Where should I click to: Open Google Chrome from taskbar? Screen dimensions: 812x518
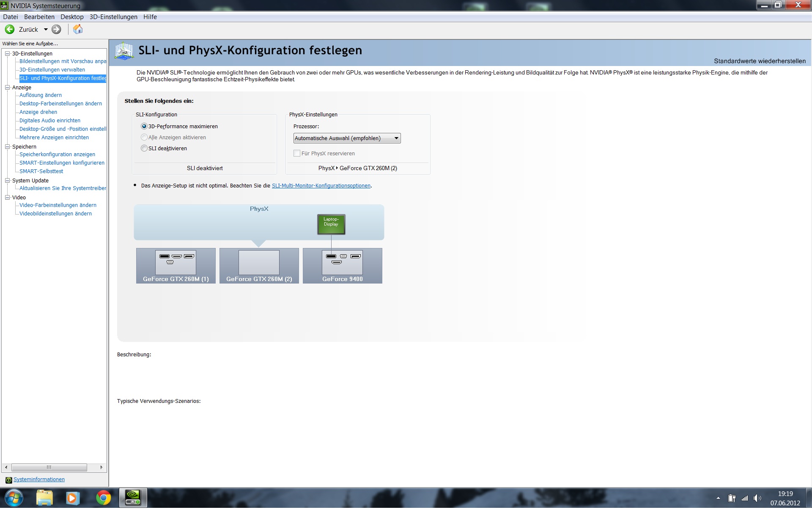point(103,498)
